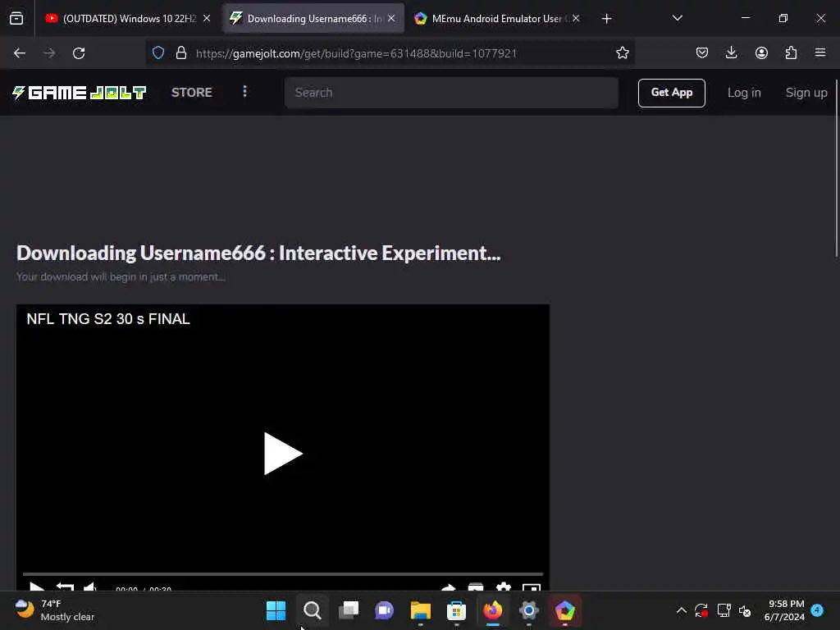Open the Sign up page
Screen dimensions: 840x630
pyautogui.click(x=806, y=93)
